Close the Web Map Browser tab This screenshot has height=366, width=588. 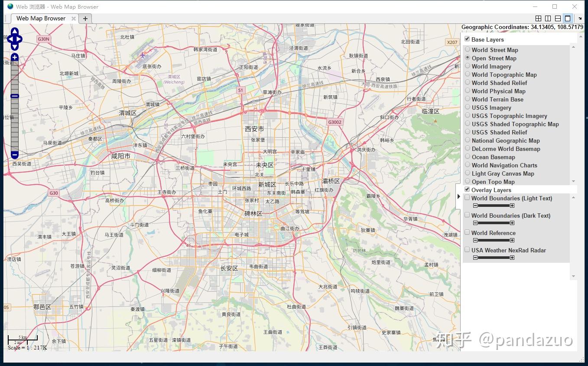74,18
